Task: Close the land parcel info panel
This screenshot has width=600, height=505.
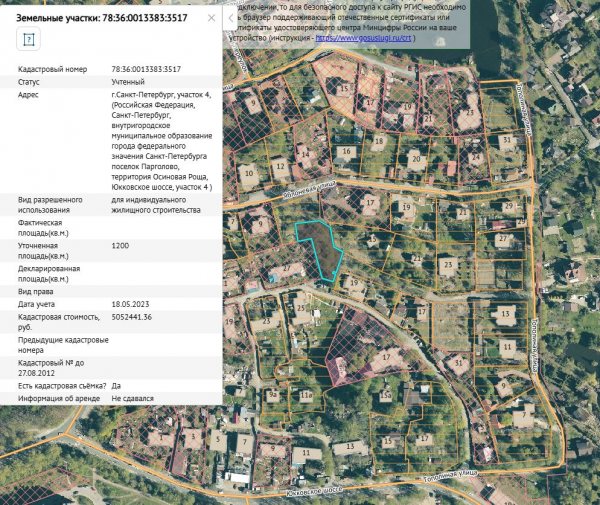Action: coord(211,18)
